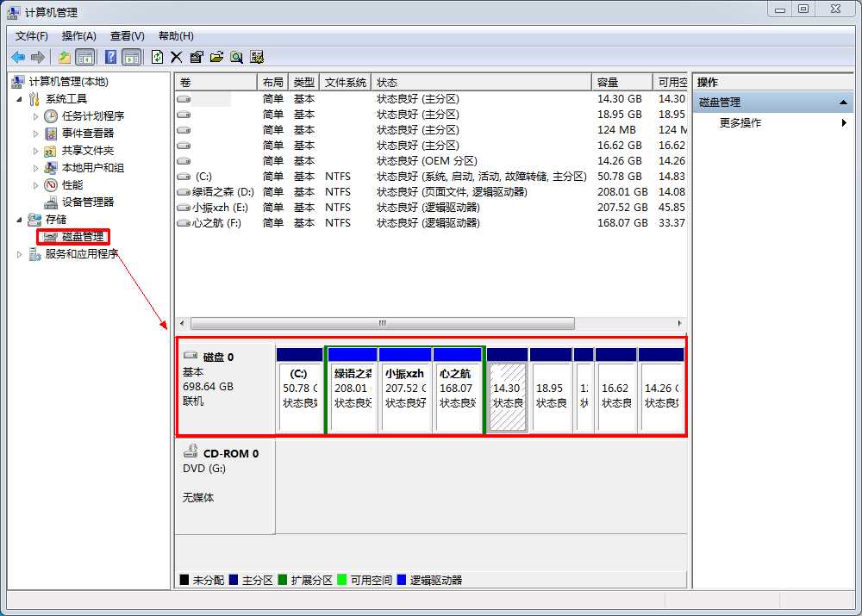Click the Open folder toolbar icon
This screenshot has width=862, height=616.
[x=216, y=57]
